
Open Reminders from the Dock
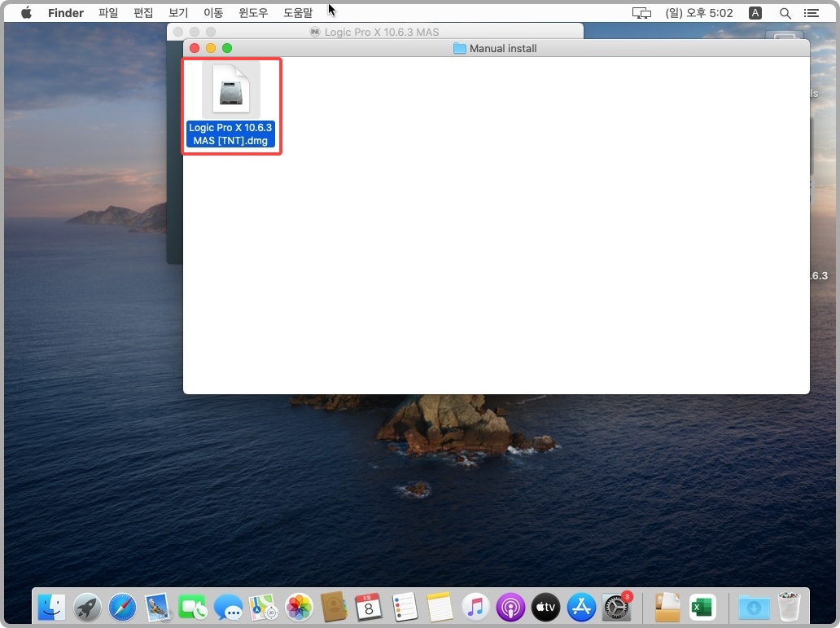pos(405,608)
